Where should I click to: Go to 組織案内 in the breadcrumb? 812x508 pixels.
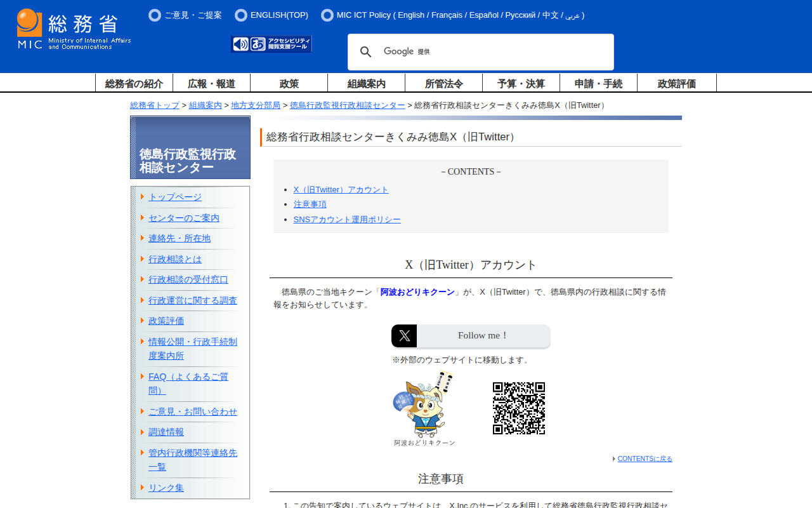(x=205, y=105)
